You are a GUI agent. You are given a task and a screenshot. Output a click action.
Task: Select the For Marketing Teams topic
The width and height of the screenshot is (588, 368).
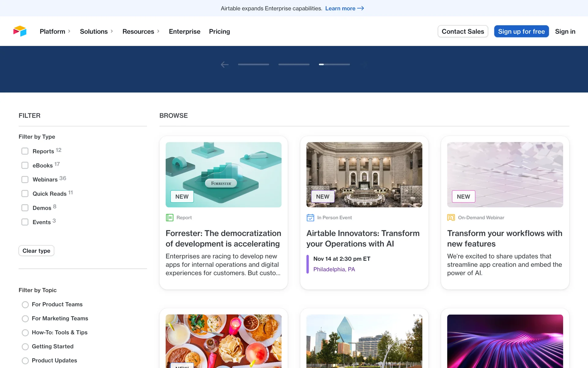tap(25, 319)
